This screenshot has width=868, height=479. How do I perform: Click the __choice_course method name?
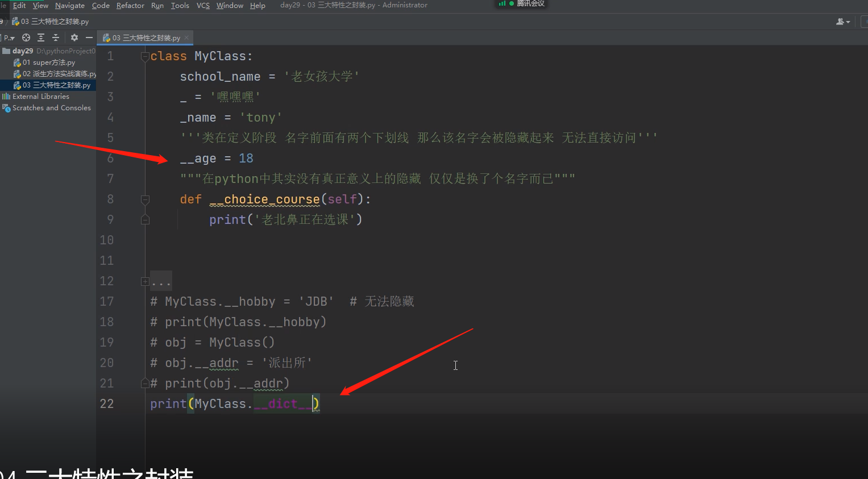[264, 199]
